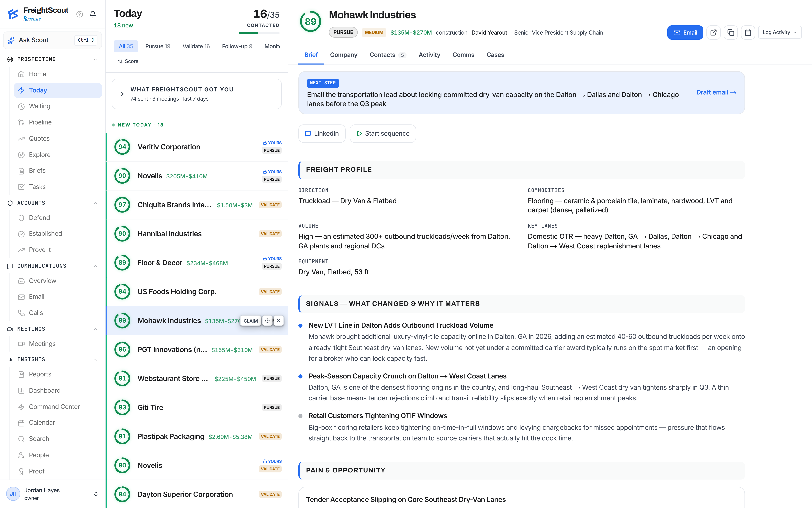Click the 89 score ring in header
This screenshot has height=508, width=812.
click(310, 22)
